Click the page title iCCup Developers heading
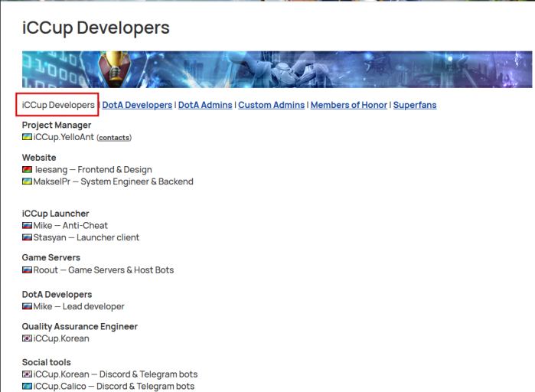 (96, 28)
